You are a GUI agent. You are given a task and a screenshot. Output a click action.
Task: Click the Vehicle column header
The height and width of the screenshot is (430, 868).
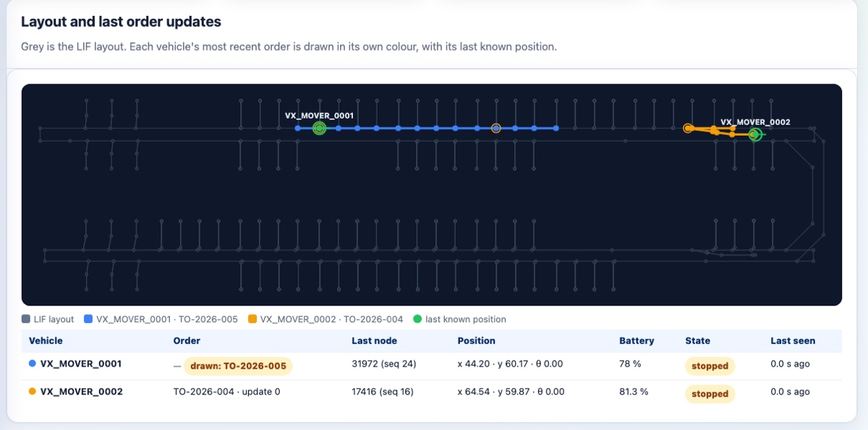point(46,340)
